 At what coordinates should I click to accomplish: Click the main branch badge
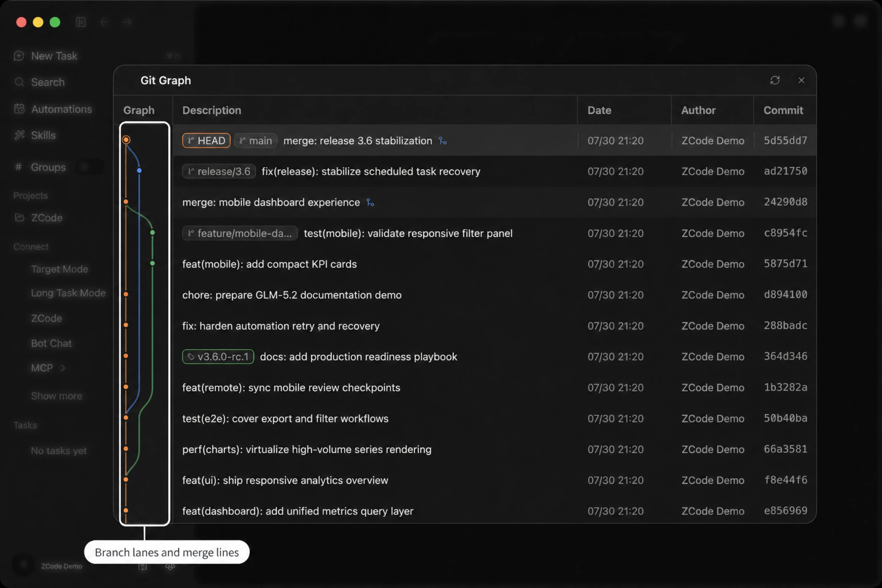[x=256, y=141]
